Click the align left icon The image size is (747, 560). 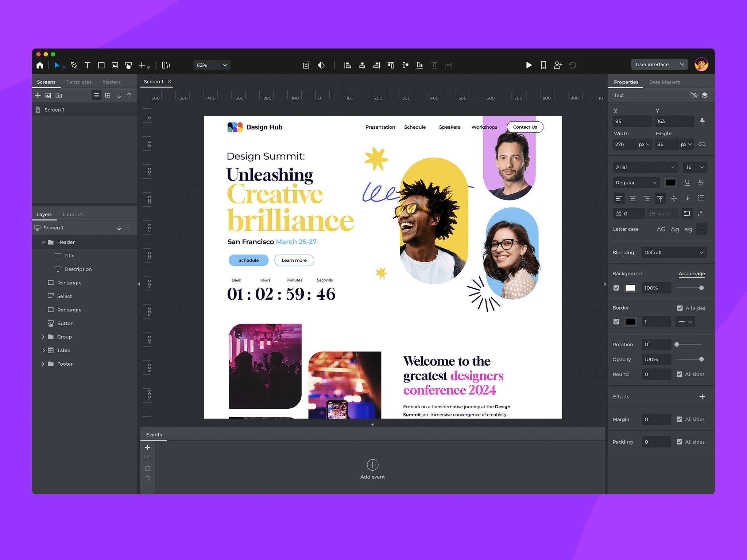(348, 65)
